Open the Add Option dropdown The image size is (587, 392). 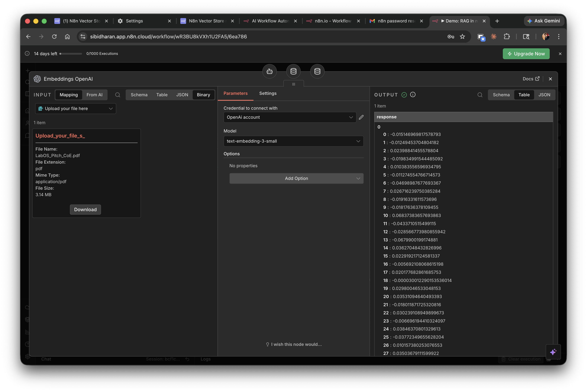point(296,178)
